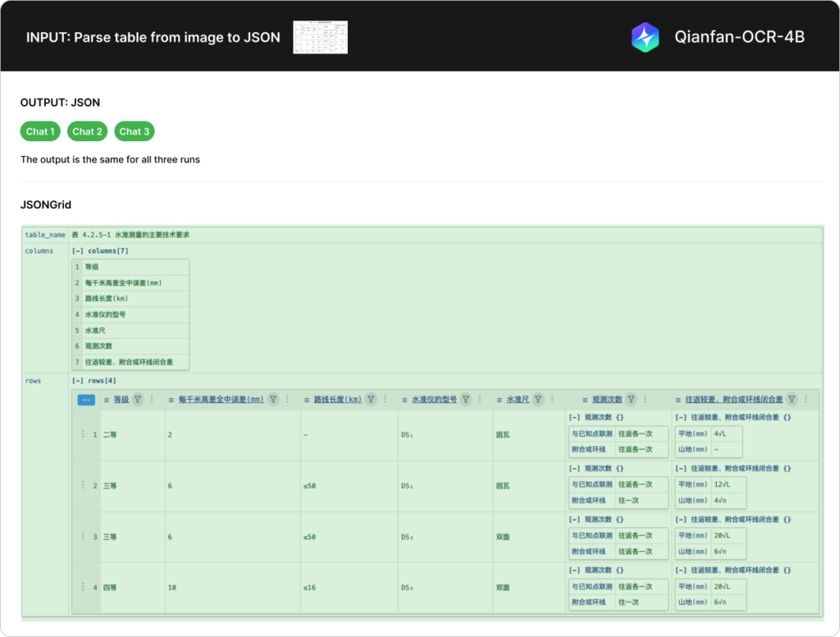This screenshot has height=637, width=840.
Task: Click the 路线长度(km) column header link
Action: pos(337,400)
